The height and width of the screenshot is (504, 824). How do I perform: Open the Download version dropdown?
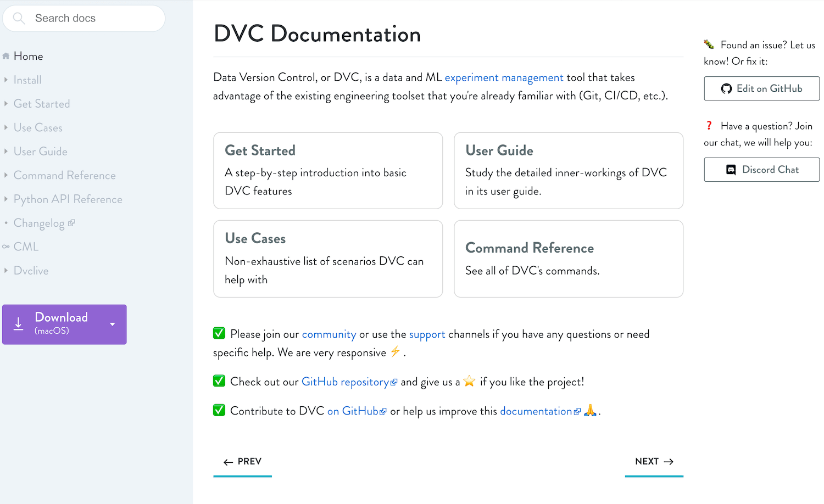(113, 324)
